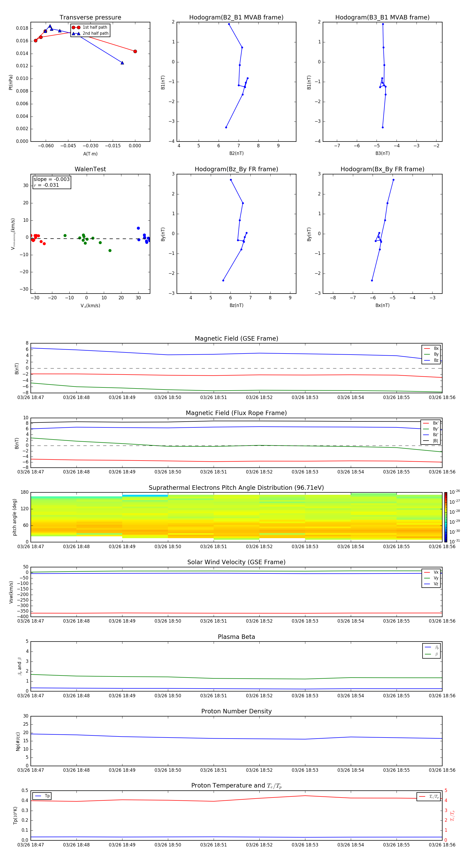Click the 'Vz' legend entry
Screen dimensions: 473x868
(431, 584)
